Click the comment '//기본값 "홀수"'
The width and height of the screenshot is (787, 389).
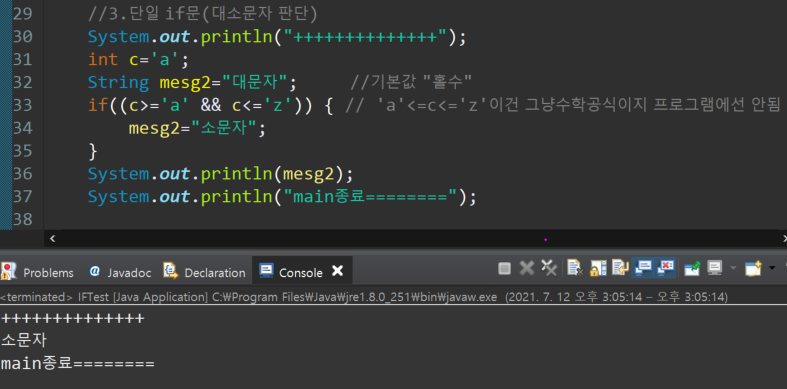[x=411, y=81]
